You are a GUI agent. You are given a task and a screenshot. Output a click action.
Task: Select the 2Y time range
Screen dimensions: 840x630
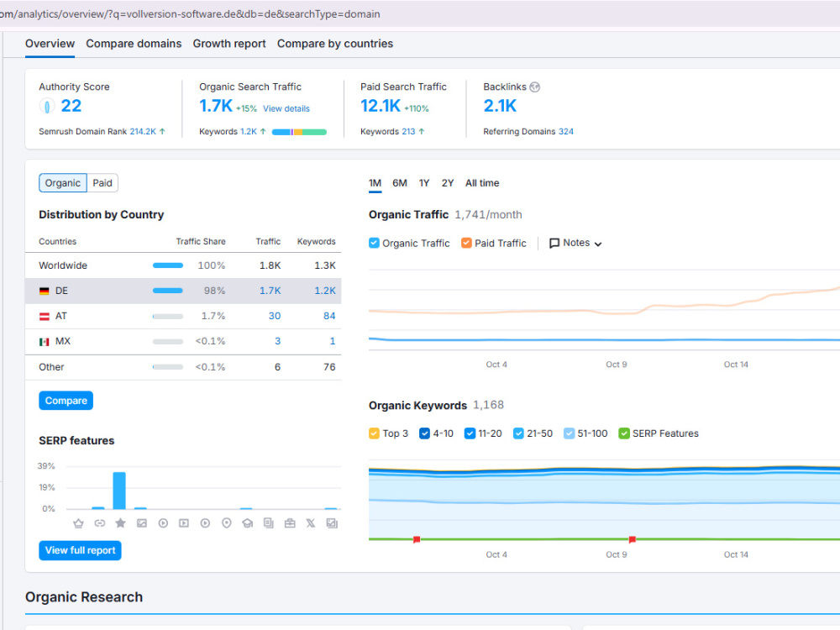(x=448, y=183)
